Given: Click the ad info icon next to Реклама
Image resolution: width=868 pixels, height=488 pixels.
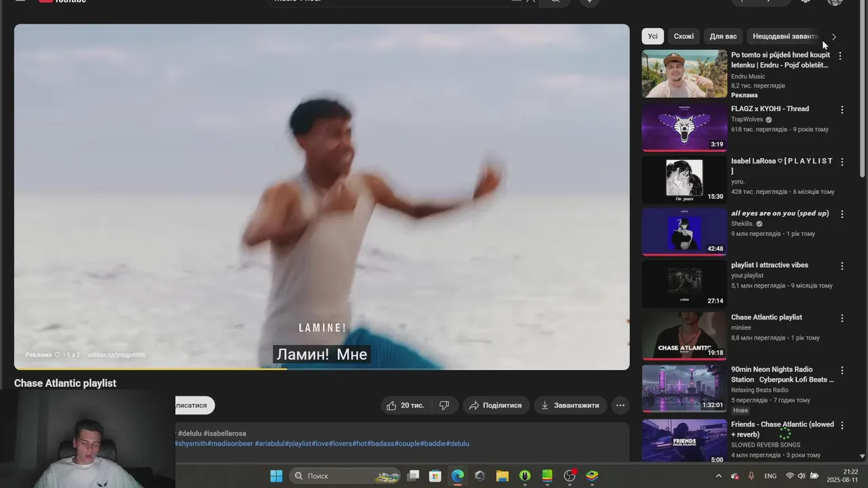Looking at the screenshot, I should point(58,354).
